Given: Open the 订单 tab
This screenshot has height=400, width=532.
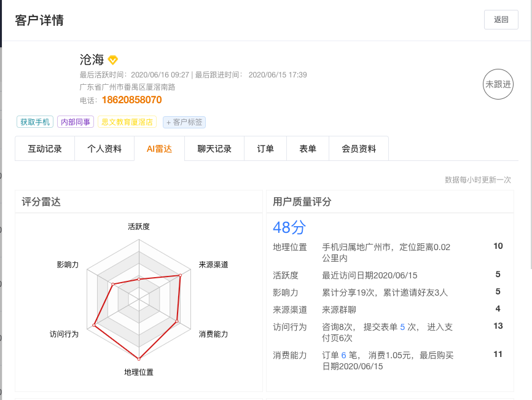Looking at the screenshot, I should 265,149.
